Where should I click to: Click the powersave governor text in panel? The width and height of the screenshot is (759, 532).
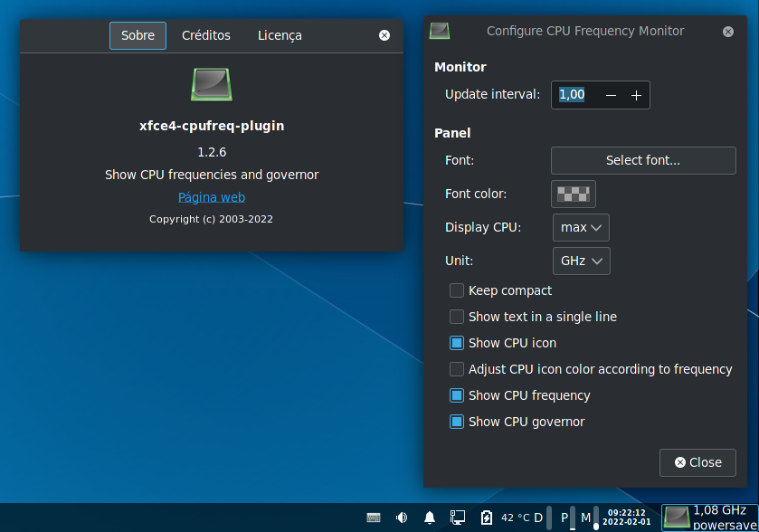(x=725, y=526)
